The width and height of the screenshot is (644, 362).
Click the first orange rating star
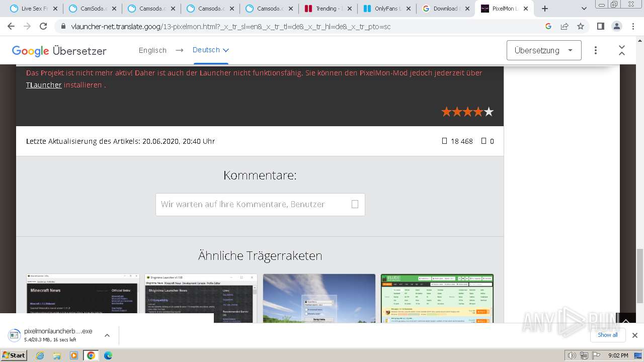coord(446,112)
